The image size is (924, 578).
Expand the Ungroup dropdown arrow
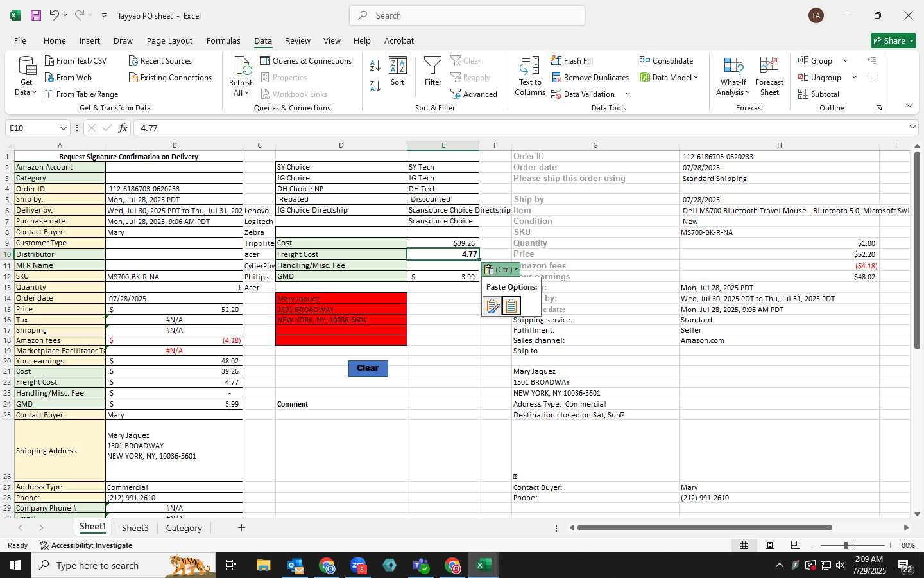pyautogui.click(x=854, y=78)
